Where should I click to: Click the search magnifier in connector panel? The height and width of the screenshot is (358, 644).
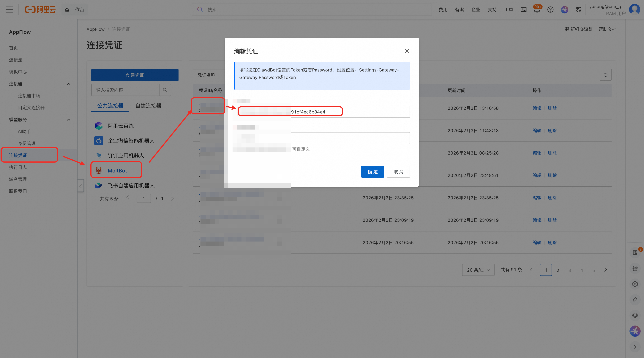point(165,90)
